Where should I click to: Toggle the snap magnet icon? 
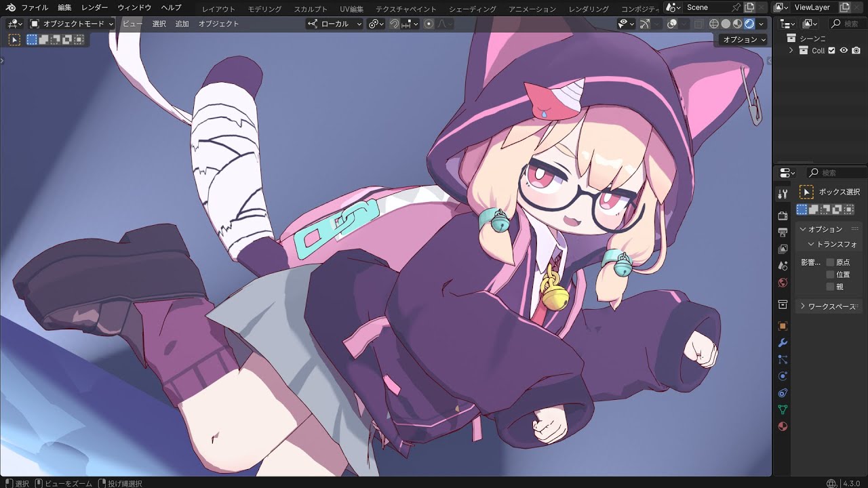pyautogui.click(x=394, y=24)
